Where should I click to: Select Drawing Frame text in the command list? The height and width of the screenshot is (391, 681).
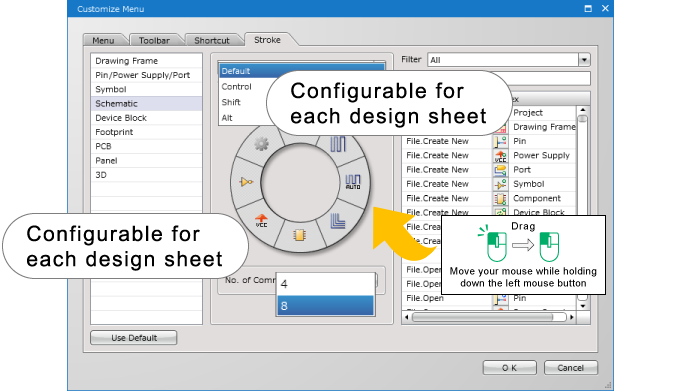(x=544, y=127)
